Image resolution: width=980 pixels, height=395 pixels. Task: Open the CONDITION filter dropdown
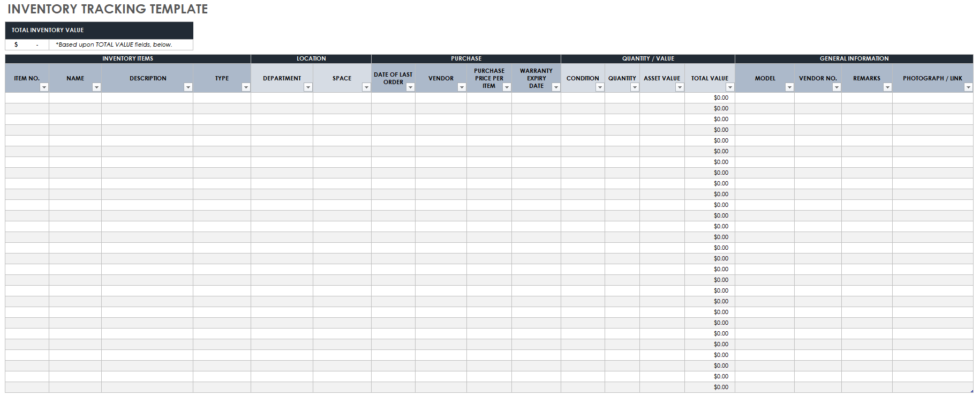pyautogui.click(x=600, y=87)
